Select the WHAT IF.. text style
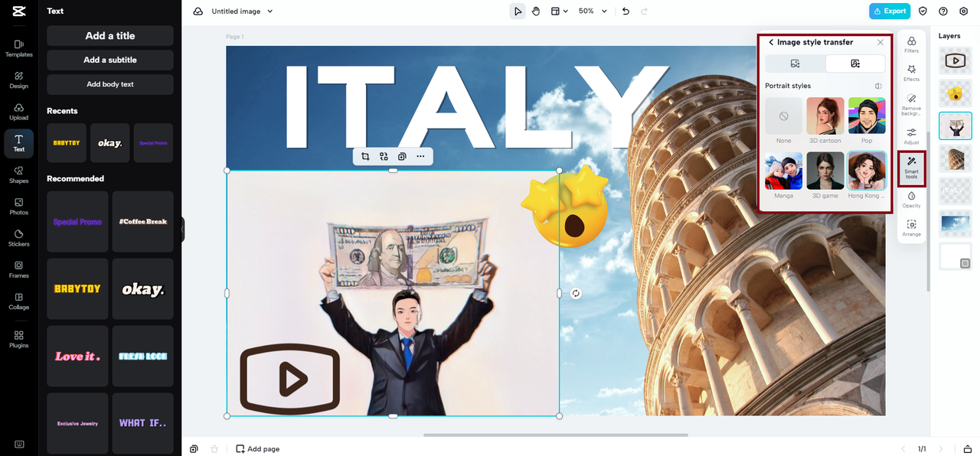Screen dimensions: 980x456 [x=143, y=423]
